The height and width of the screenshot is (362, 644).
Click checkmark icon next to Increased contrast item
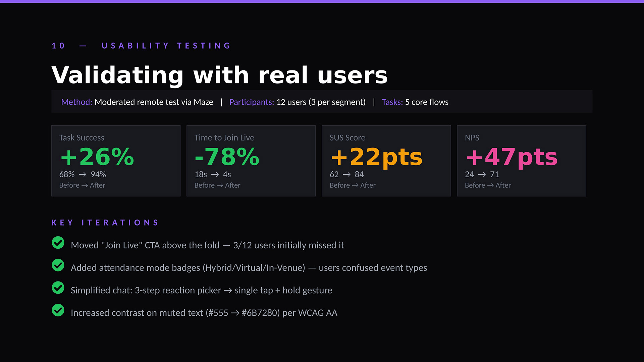click(58, 310)
